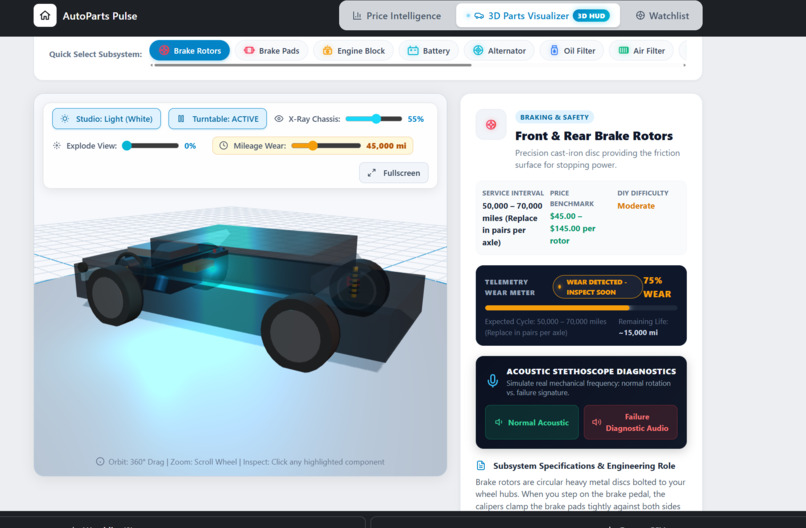806x528 pixels.
Task: Toggle Turntable: ACTIVE rotation
Action: click(217, 119)
